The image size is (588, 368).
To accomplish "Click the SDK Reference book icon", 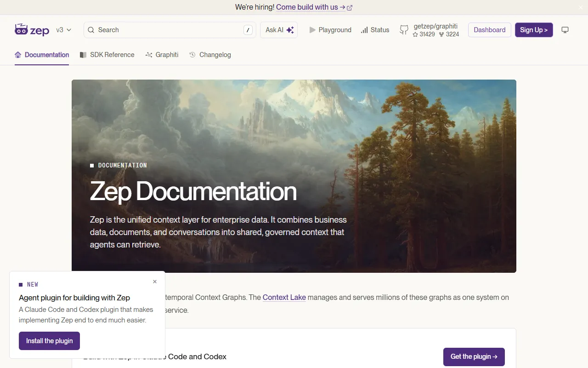I will click(x=83, y=55).
